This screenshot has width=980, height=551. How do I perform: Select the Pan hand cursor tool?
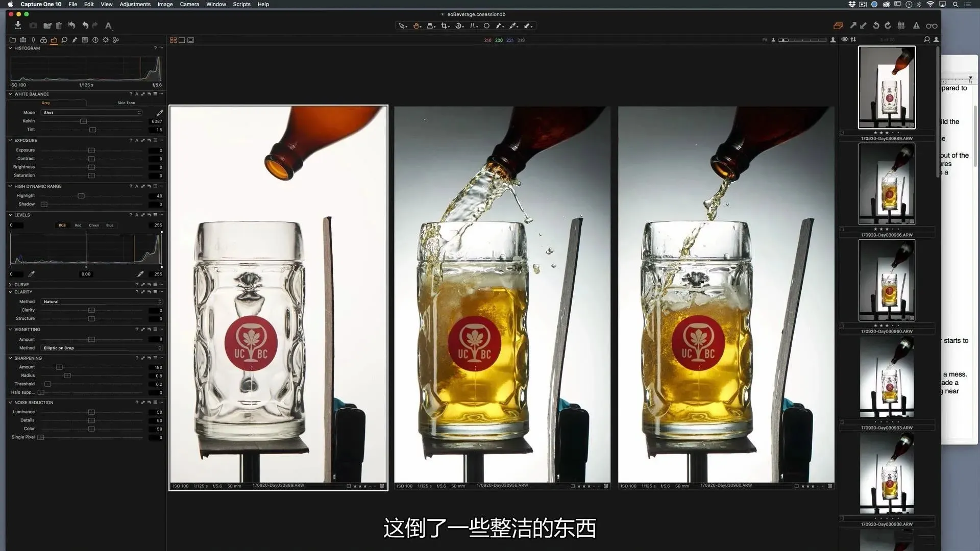[416, 26]
